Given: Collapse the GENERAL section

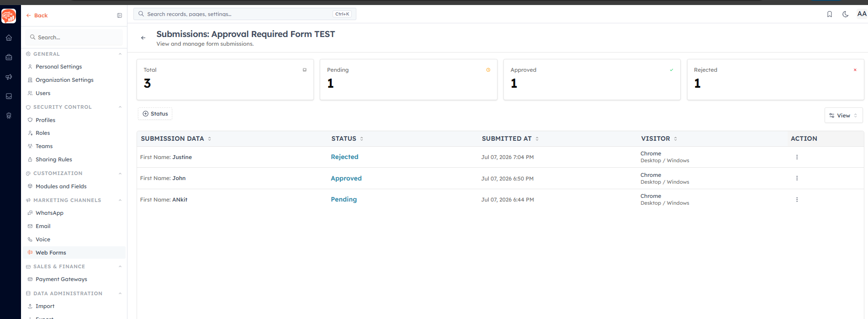Looking at the screenshot, I should click(120, 54).
